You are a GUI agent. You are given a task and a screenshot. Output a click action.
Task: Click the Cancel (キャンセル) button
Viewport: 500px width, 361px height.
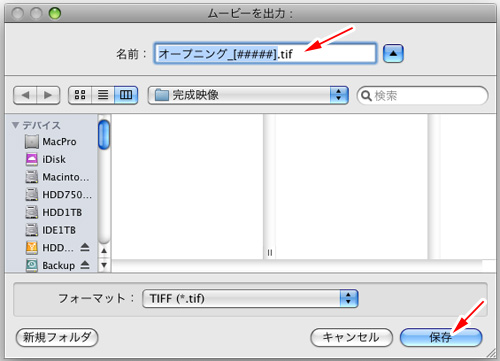pyautogui.click(x=351, y=337)
